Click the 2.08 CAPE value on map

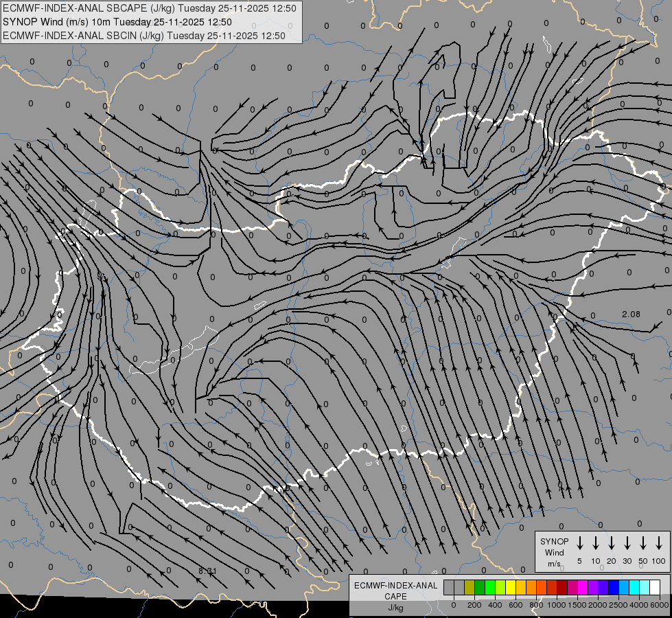point(631,314)
